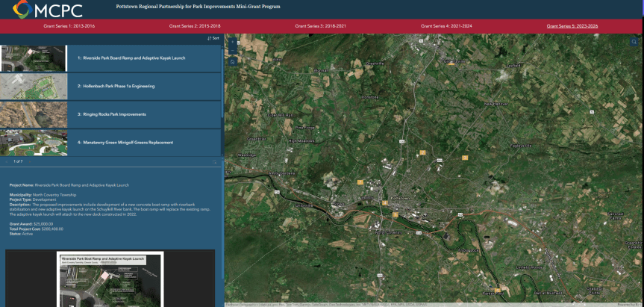The height and width of the screenshot is (307, 644).
Task: Select Riverside Park Boat Ramp list item
Action: tap(131, 58)
